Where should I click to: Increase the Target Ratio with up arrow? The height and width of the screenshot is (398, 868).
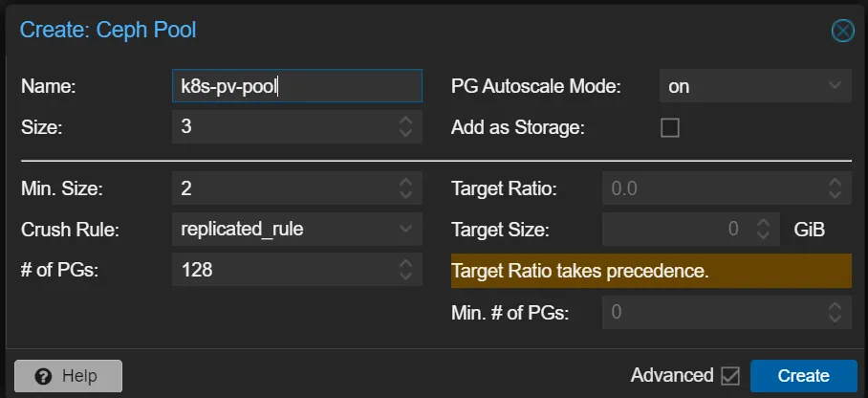[835, 182]
